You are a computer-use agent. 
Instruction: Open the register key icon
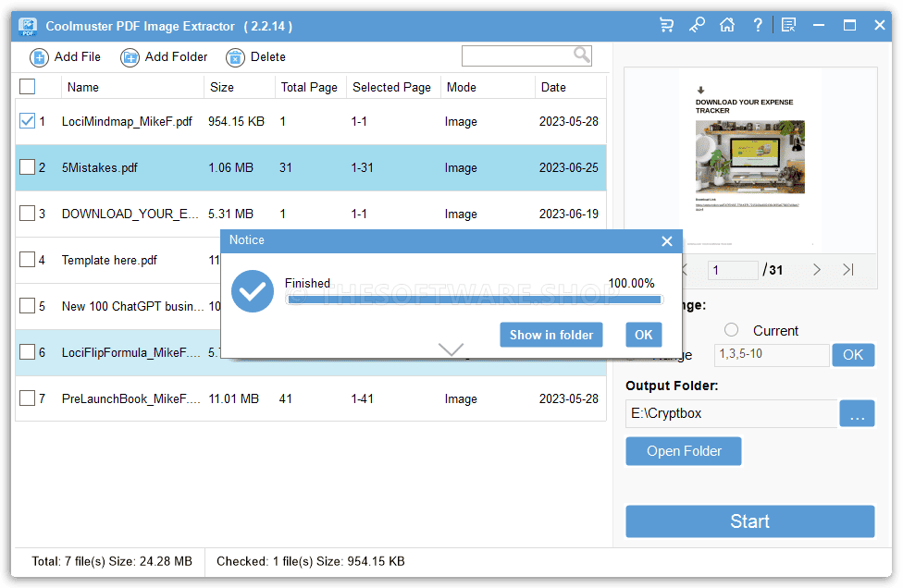[697, 25]
